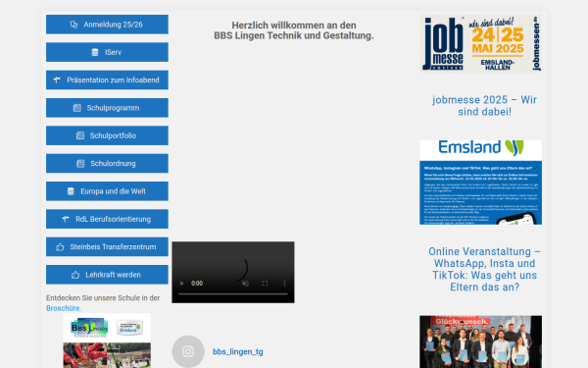
Task: Open the Schulprogramm button
Action: pos(107,108)
